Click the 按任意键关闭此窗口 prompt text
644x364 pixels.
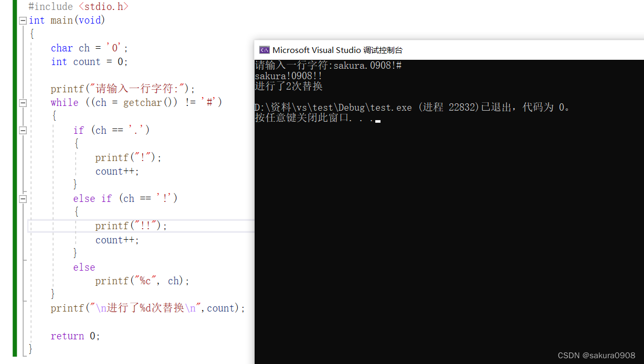[294, 120]
